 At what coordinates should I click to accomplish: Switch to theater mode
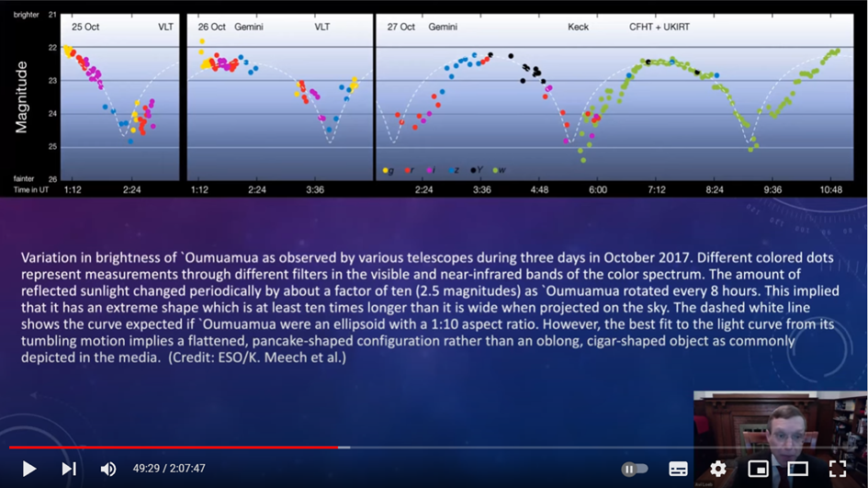point(797,469)
